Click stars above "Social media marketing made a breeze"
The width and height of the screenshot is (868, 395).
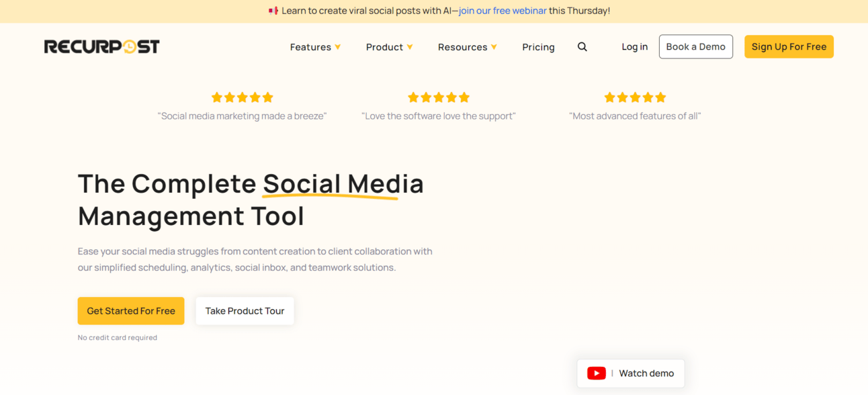tap(243, 97)
